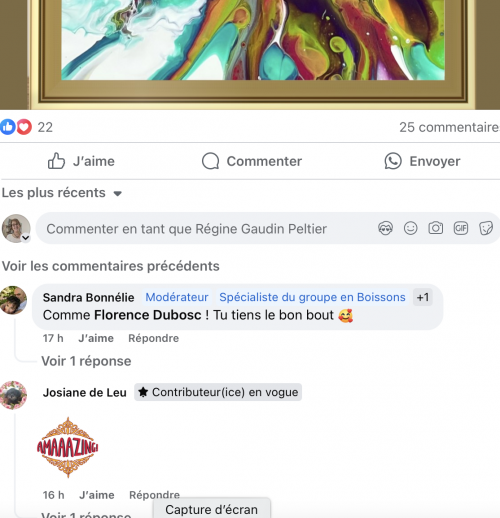Click the WhatsApp Envoyer button

coord(422,161)
